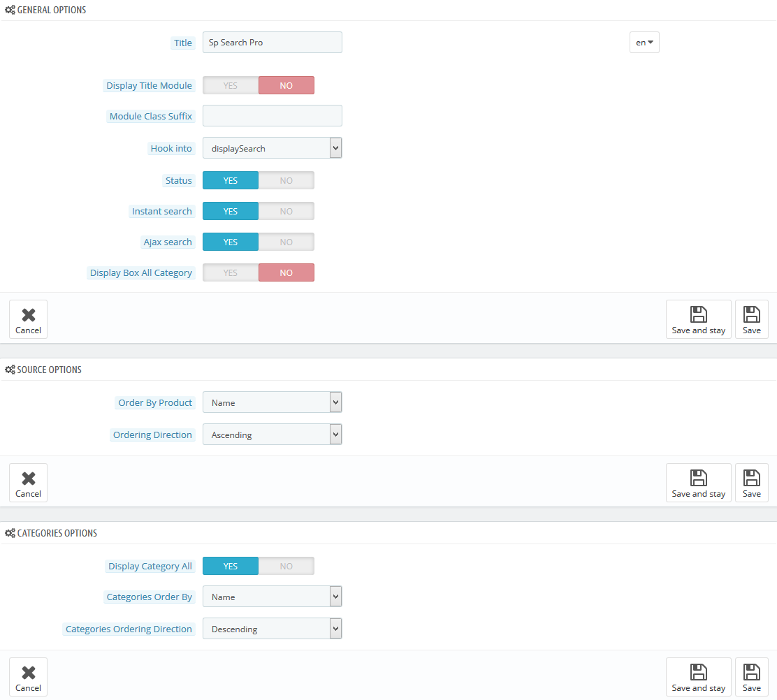
Task: Open the en language selector
Action: click(644, 43)
